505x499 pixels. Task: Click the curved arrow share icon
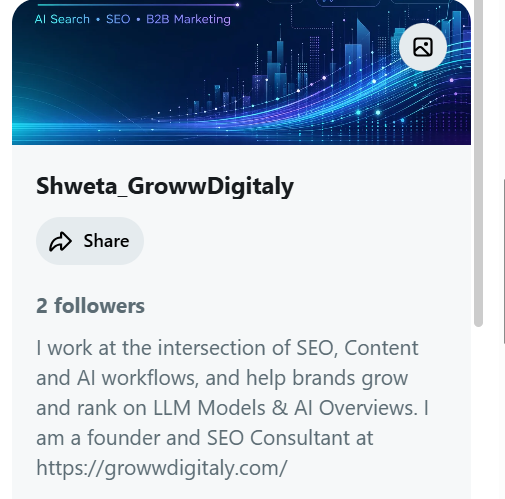[60, 241]
